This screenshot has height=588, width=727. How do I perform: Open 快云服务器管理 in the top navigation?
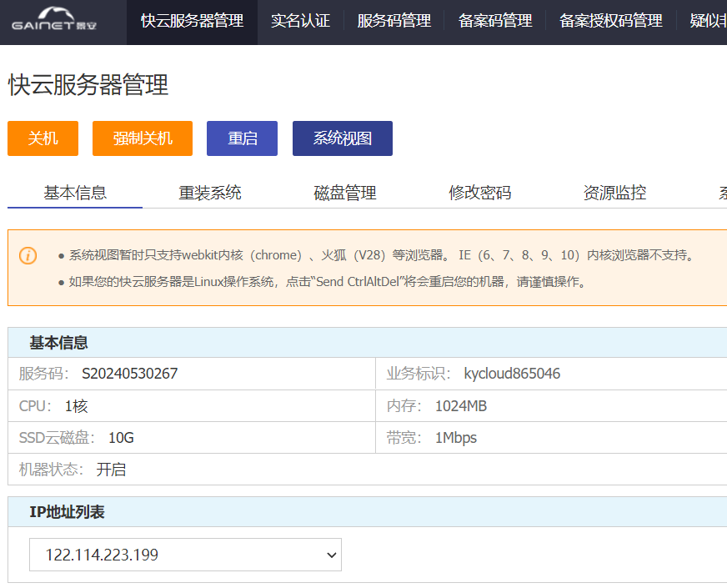(x=192, y=22)
